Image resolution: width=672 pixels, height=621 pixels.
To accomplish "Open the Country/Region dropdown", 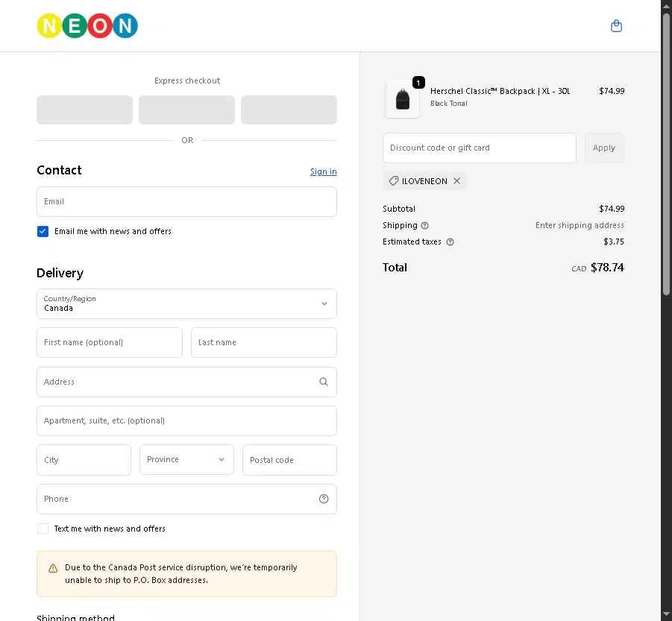I will (x=186, y=303).
